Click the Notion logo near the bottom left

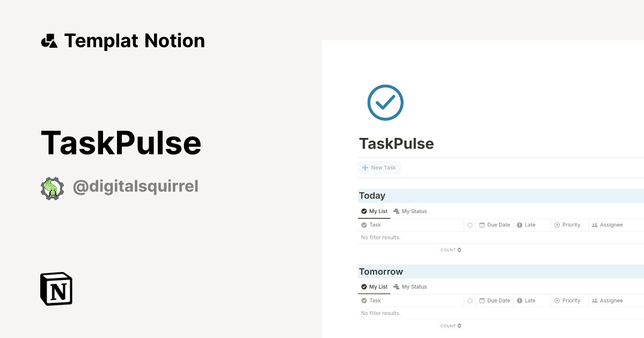pyautogui.click(x=56, y=289)
